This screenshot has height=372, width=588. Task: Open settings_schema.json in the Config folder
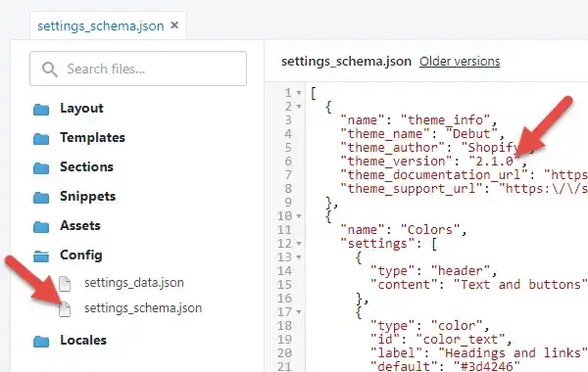coord(143,308)
